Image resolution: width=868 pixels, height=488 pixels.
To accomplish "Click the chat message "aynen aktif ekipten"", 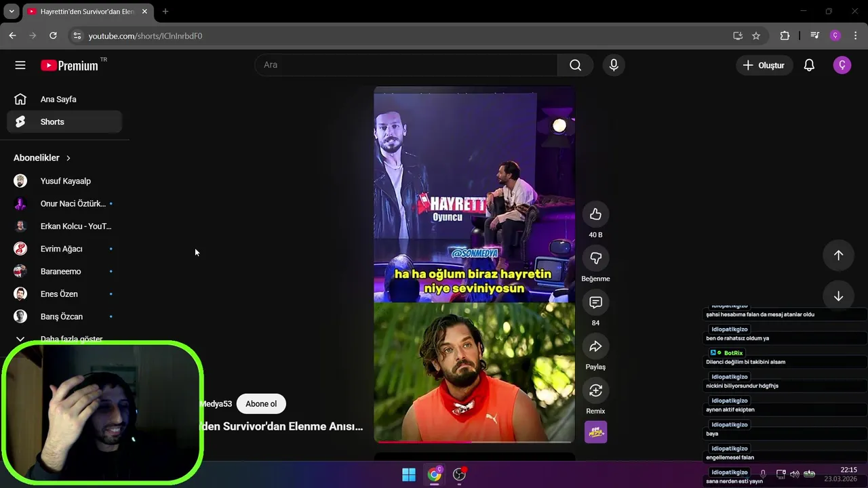I will pos(730,410).
